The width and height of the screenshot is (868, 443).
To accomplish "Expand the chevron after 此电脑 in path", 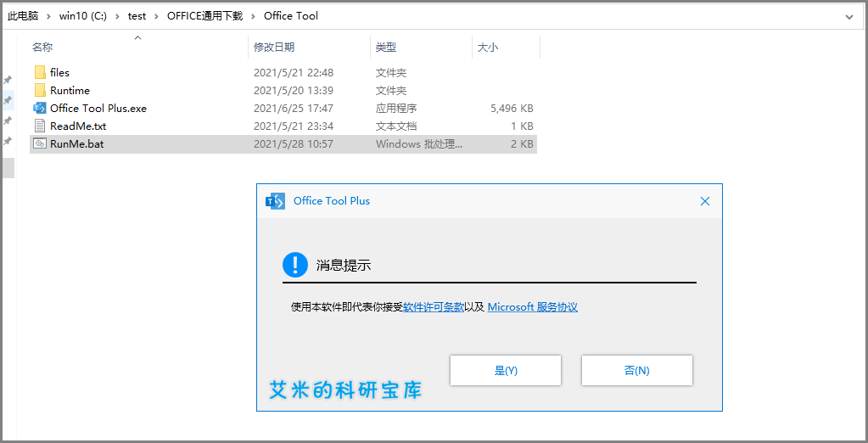I will coord(48,16).
